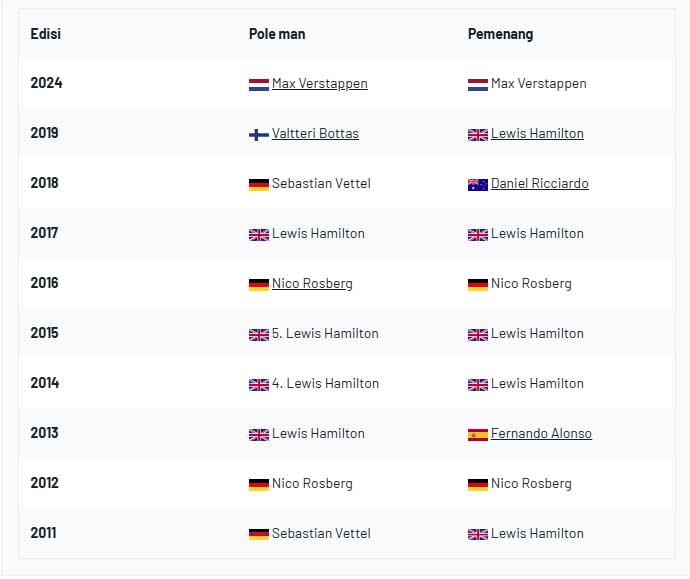Click the 2014 pole entry 4. Lewis Hamilton
This screenshot has height=579, width=690.
coord(325,383)
